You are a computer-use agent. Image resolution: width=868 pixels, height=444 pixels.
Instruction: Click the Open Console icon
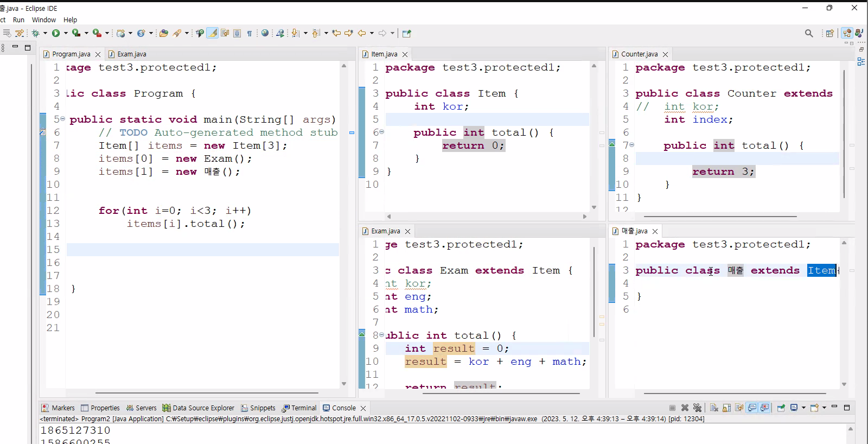click(814, 408)
